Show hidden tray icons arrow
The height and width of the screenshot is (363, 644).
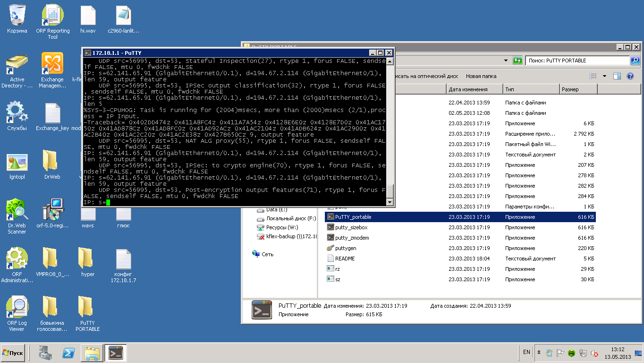click(539, 353)
